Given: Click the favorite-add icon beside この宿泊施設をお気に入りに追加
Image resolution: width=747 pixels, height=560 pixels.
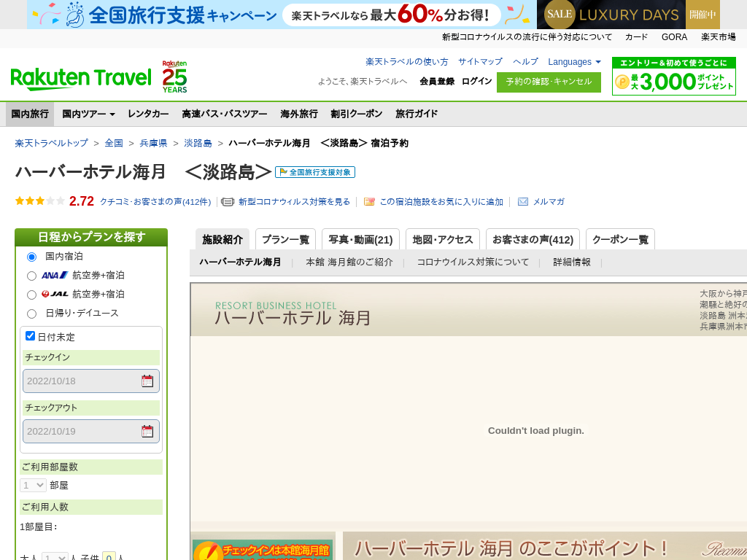Looking at the screenshot, I should pyautogui.click(x=369, y=202).
